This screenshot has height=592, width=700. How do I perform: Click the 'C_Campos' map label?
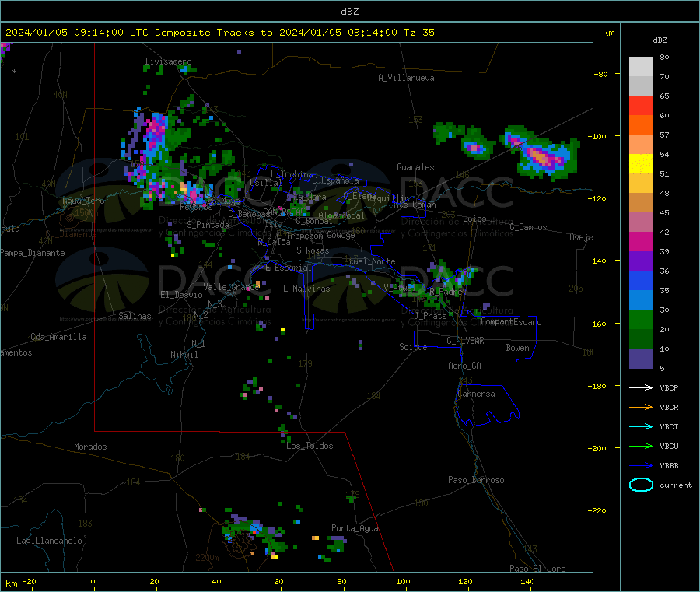(528, 227)
